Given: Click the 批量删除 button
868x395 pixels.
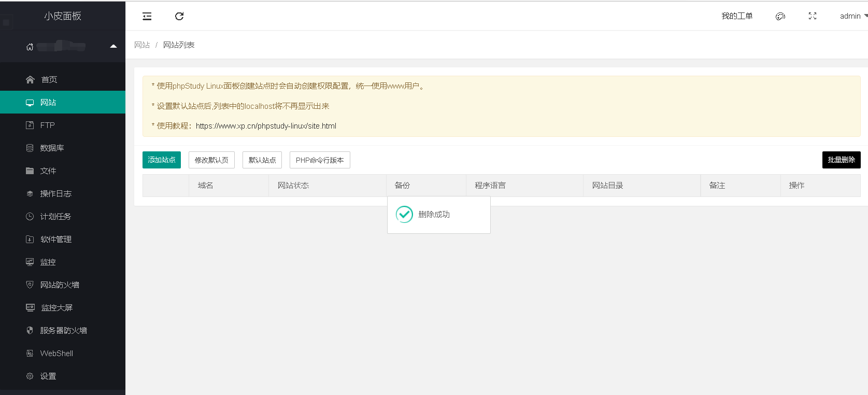Looking at the screenshot, I should [x=841, y=160].
